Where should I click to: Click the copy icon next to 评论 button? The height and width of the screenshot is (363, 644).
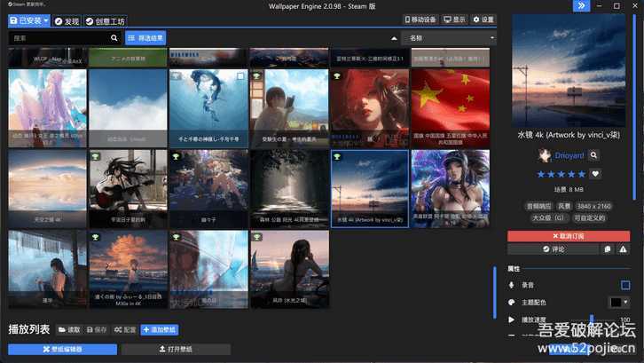(609, 249)
